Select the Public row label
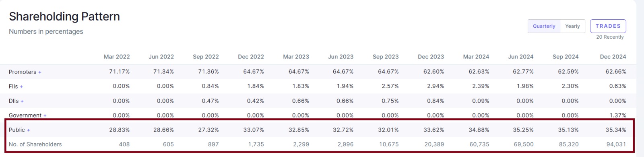 [x=17, y=130]
